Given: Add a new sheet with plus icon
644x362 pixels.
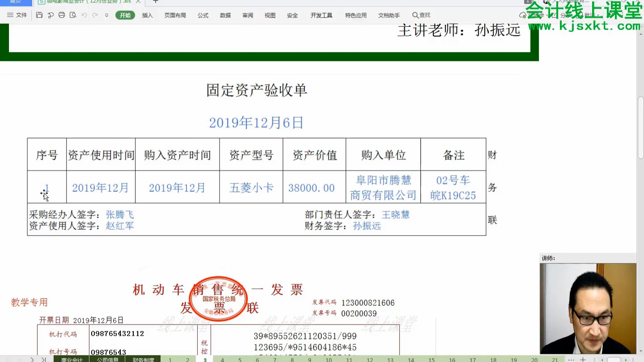Looking at the screenshot, I should pyautogui.click(x=583, y=359).
